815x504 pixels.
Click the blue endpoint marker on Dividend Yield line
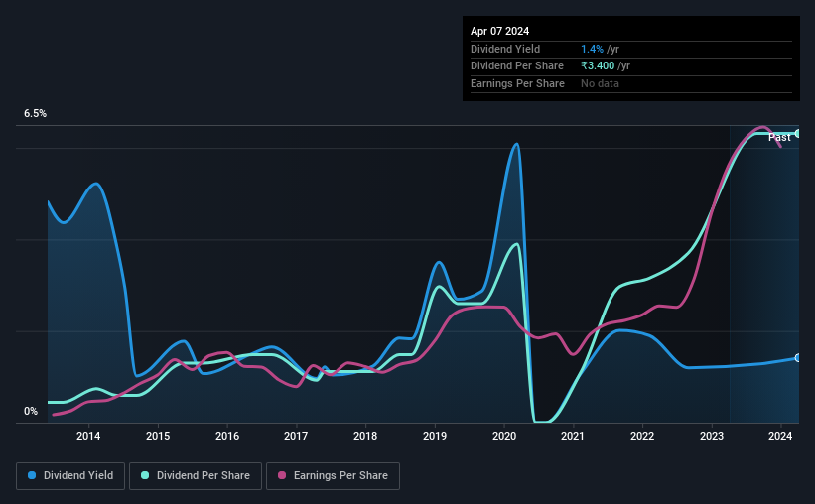coord(798,358)
